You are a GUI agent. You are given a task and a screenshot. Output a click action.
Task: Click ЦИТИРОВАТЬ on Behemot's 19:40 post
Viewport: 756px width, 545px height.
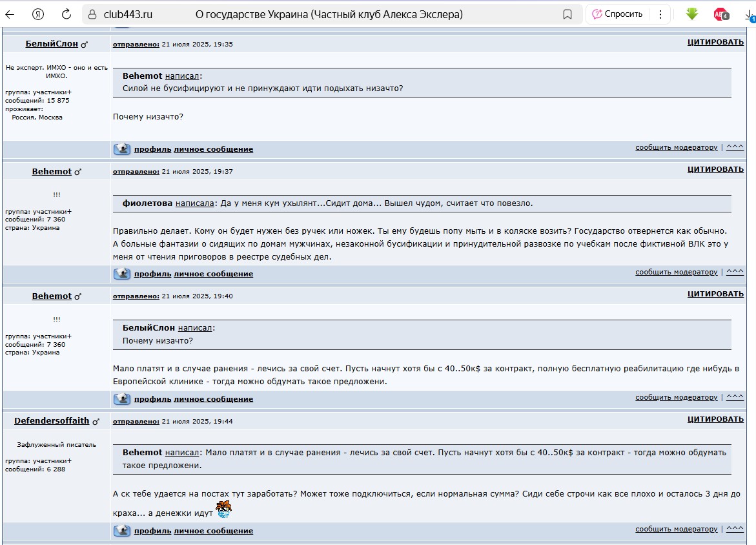[715, 294]
